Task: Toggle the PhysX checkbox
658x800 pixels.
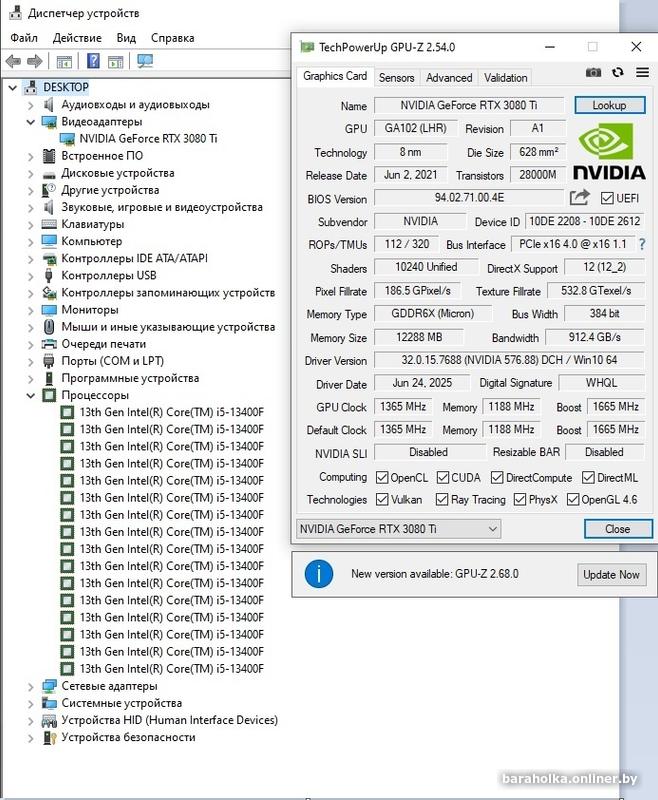Action: [x=520, y=499]
